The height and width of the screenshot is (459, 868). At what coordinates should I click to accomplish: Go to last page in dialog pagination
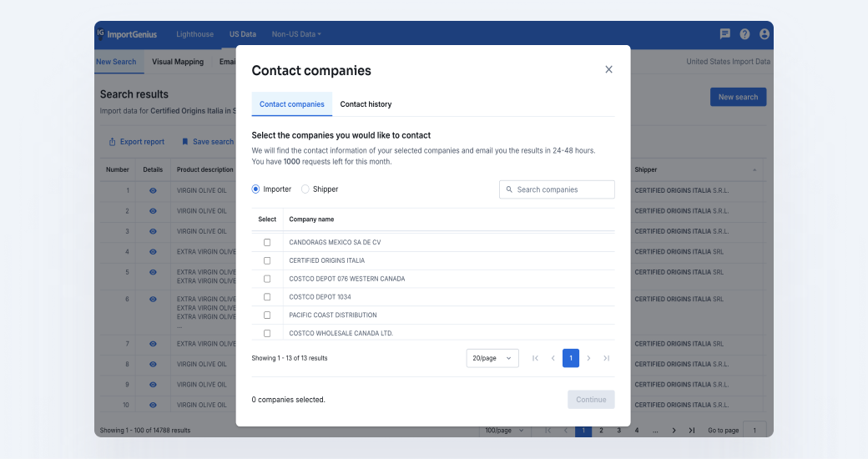click(x=606, y=358)
